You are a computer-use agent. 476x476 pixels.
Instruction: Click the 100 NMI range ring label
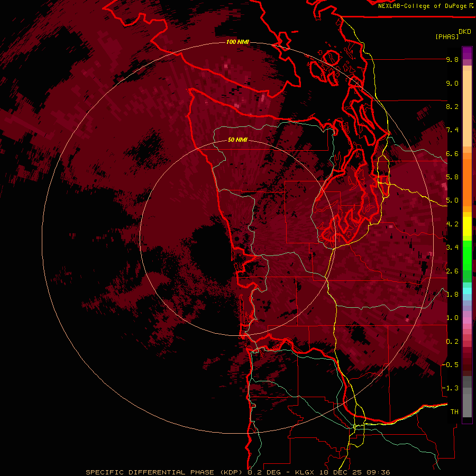[237, 42]
